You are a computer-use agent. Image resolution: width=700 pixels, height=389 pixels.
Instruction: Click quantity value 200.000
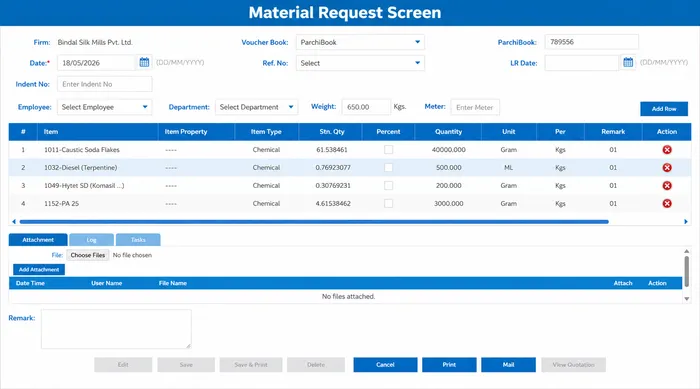click(x=449, y=185)
